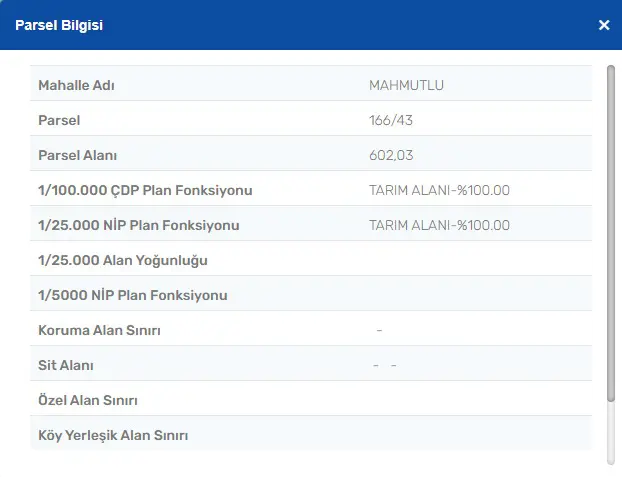Select the 1/5000 NİP Plan Fonksiyonu row
Image resolution: width=622 pixels, height=477 pixels.
[x=311, y=295]
